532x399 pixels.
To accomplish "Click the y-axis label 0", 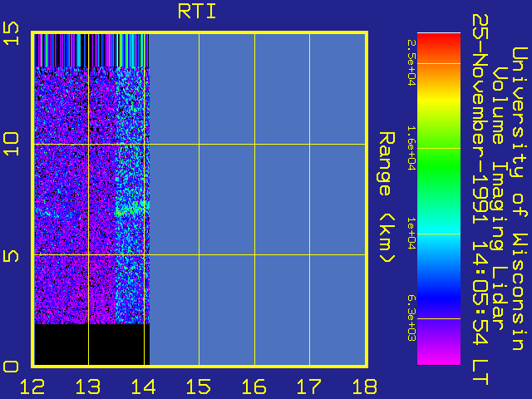I will point(11,367).
